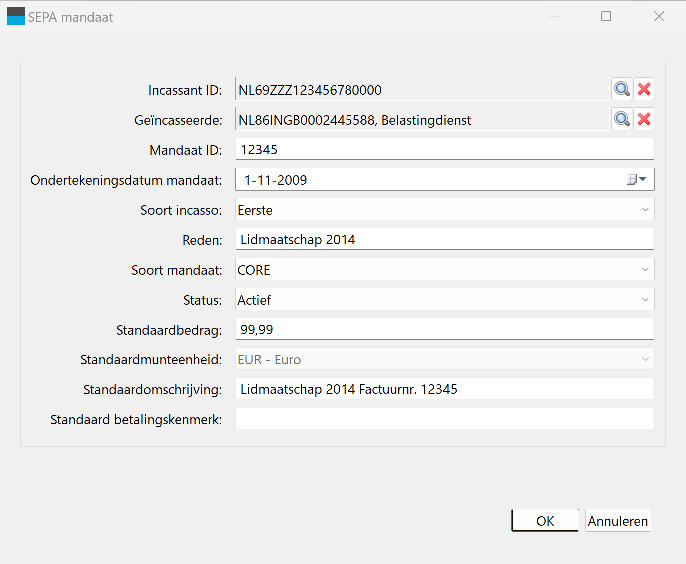Maximize the SEPA mandaat window

tap(606, 16)
